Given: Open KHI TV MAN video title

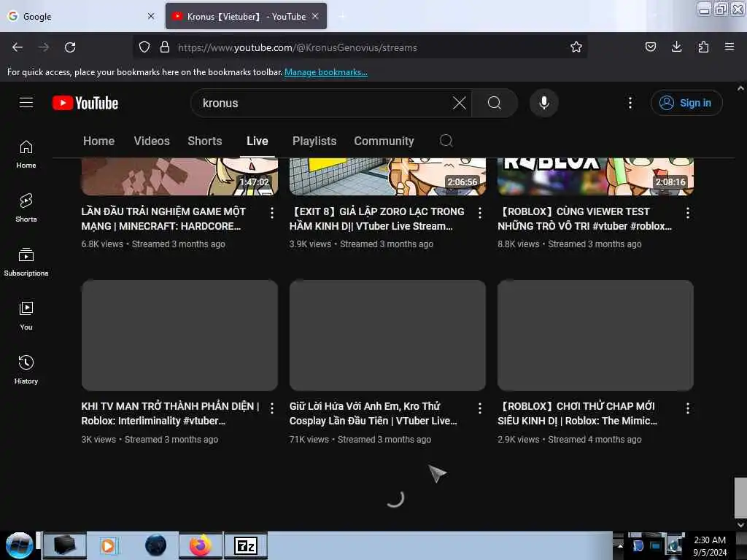Looking at the screenshot, I should pyautogui.click(x=170, y=413).
